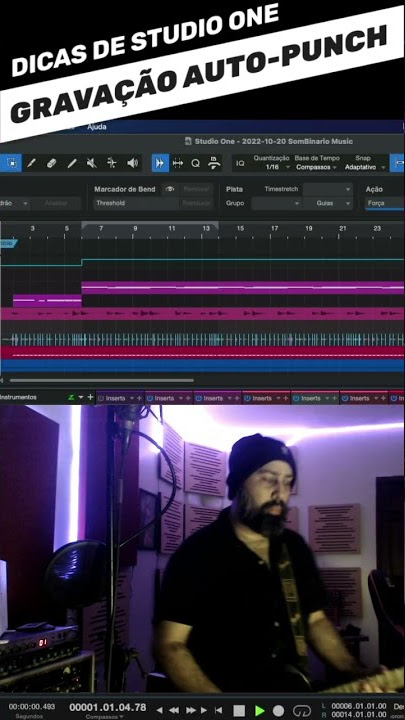Select the Bend tool
Viewport: 405px width, 720px height.
click(x=112, y=163)
